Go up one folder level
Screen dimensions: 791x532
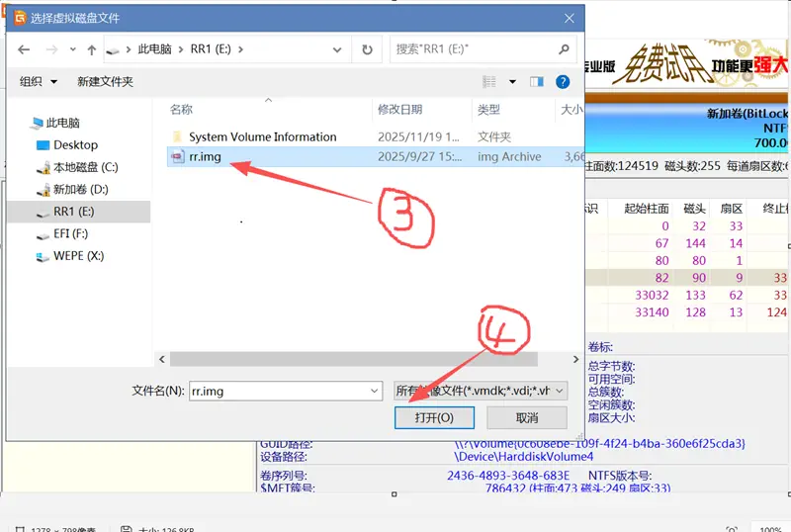click(x=92, y=49)
